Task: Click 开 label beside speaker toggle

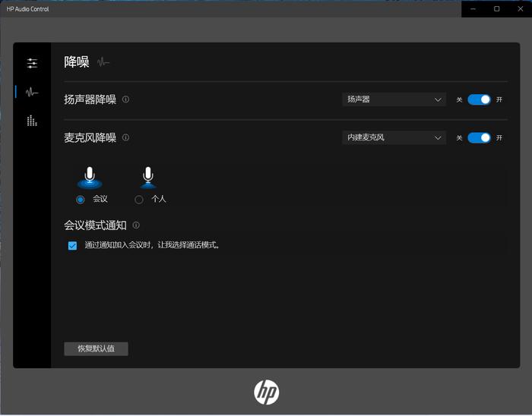Action: [x=499, y=100]
